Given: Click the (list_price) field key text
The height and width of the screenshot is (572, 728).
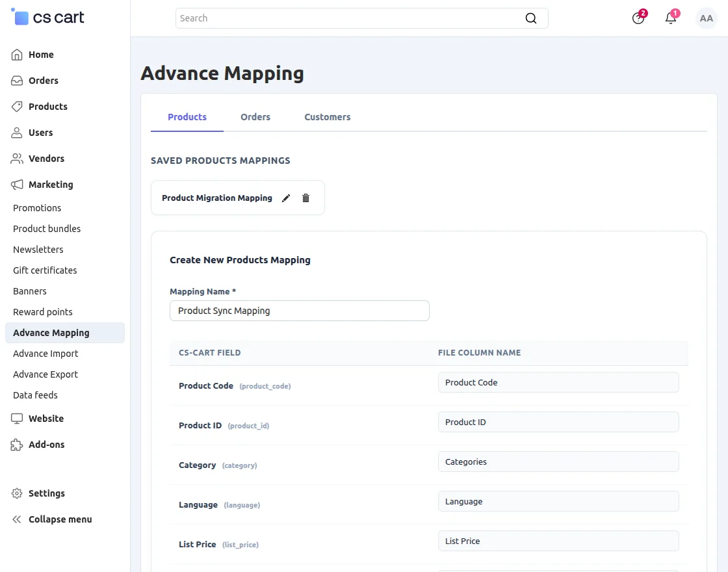Looking at the screenshot, I should [x=240, y=545].
